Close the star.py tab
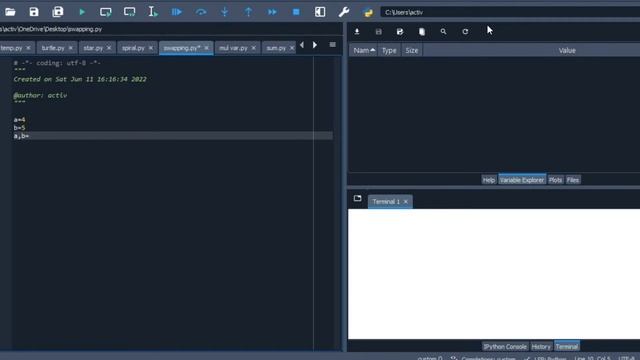 coord(109,48)
